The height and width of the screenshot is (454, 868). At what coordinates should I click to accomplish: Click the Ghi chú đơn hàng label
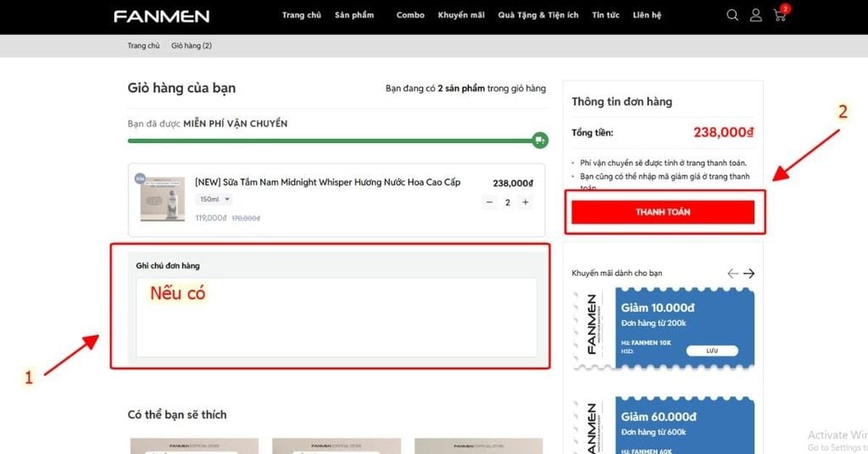point(168,265)
